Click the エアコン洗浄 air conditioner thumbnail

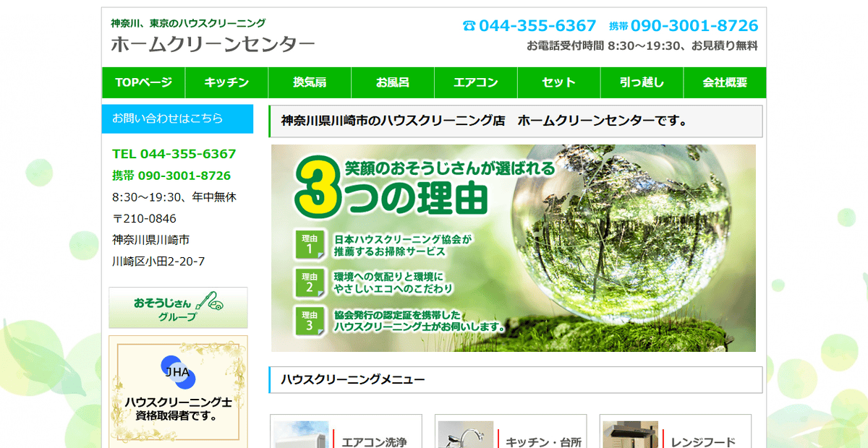[x=301, y=435]
